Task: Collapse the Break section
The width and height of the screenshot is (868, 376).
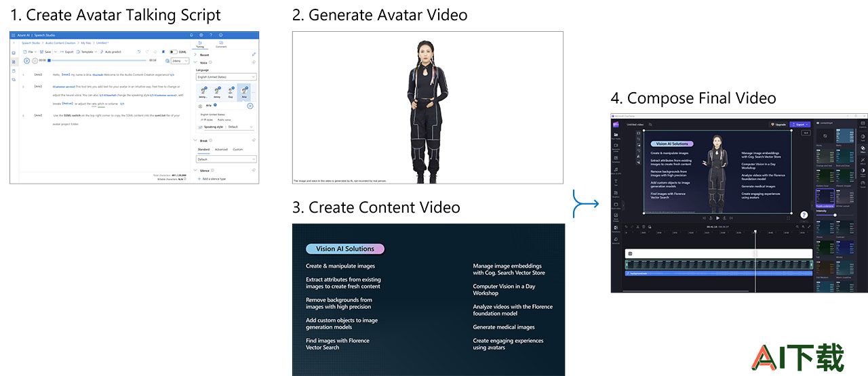Action: click(x=195, y=140)
